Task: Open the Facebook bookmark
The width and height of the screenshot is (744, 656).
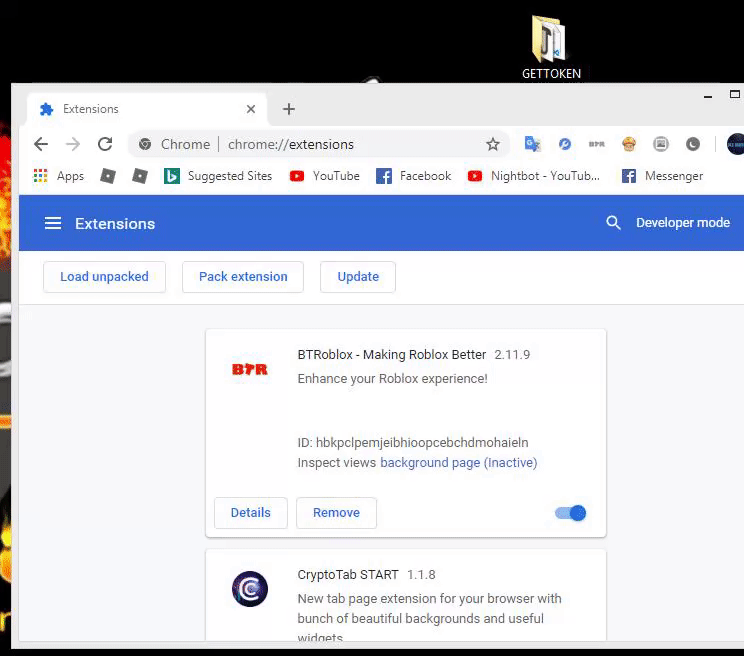Action: (x=413, y=176)
